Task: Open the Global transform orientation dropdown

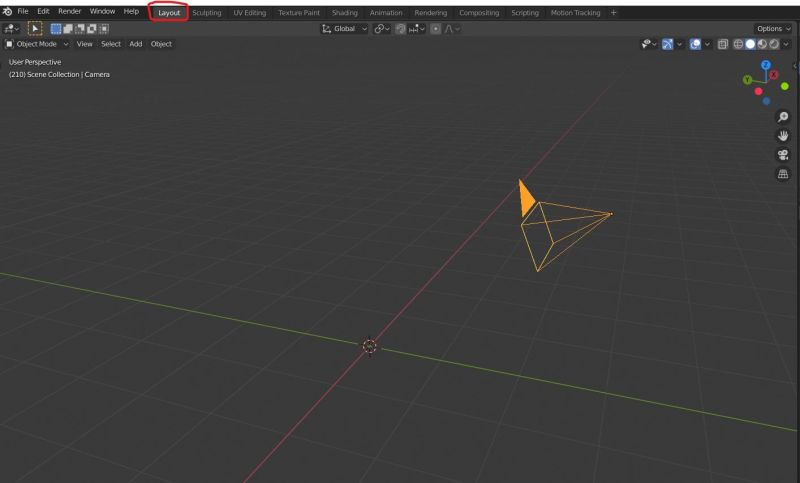Action: point(344,29)
